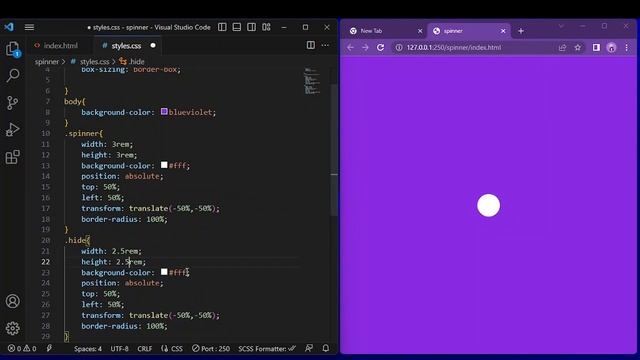Close the spinner browser tab

coord(503,31)
